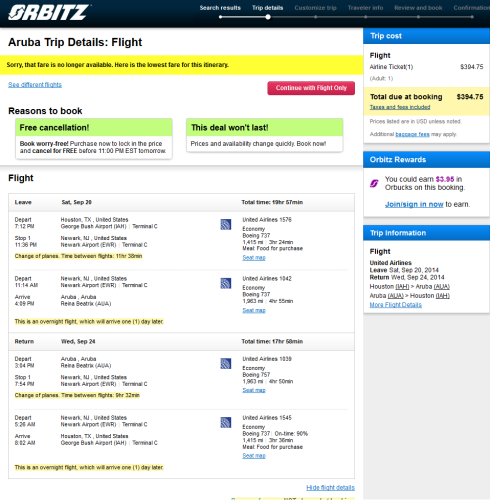Click United Airlines 1576 flight text

267,220
